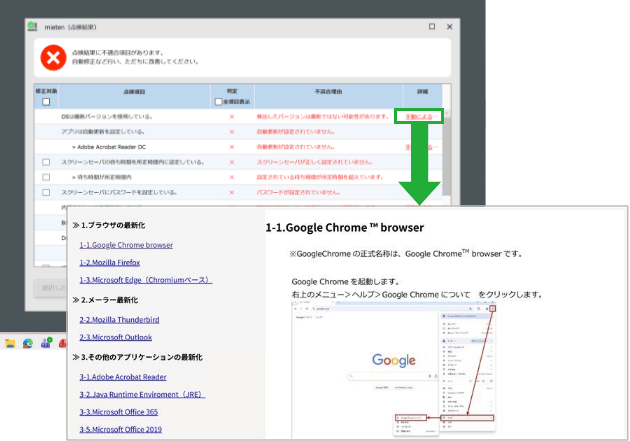Open the 手動による link in the OS version row

pos(420,116)
